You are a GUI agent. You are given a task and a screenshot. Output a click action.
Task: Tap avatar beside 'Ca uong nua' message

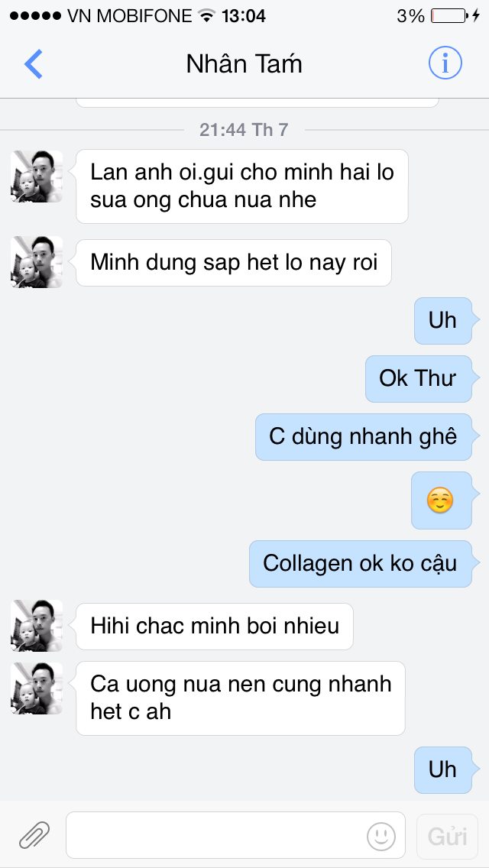[x=37, y=688]
